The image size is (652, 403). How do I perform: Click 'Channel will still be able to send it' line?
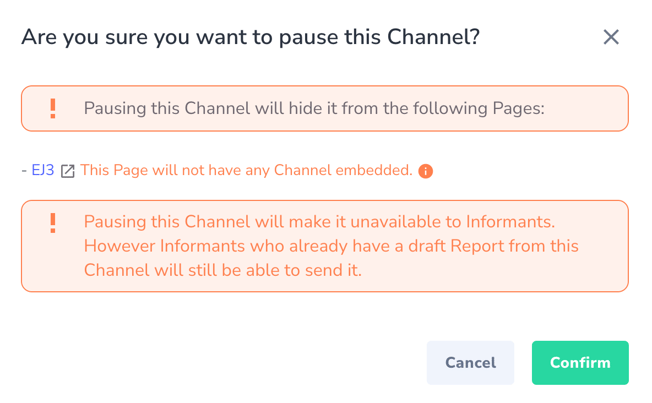point(223,270)
